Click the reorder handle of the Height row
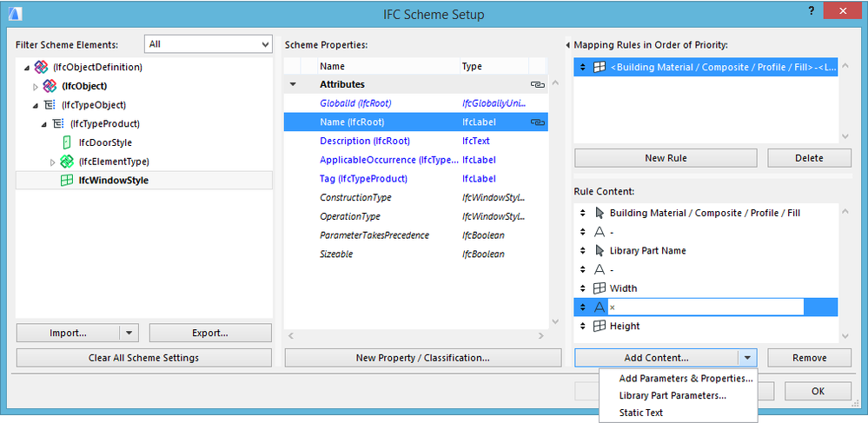Viewport: 868px width, 423px height. (582, 326)
